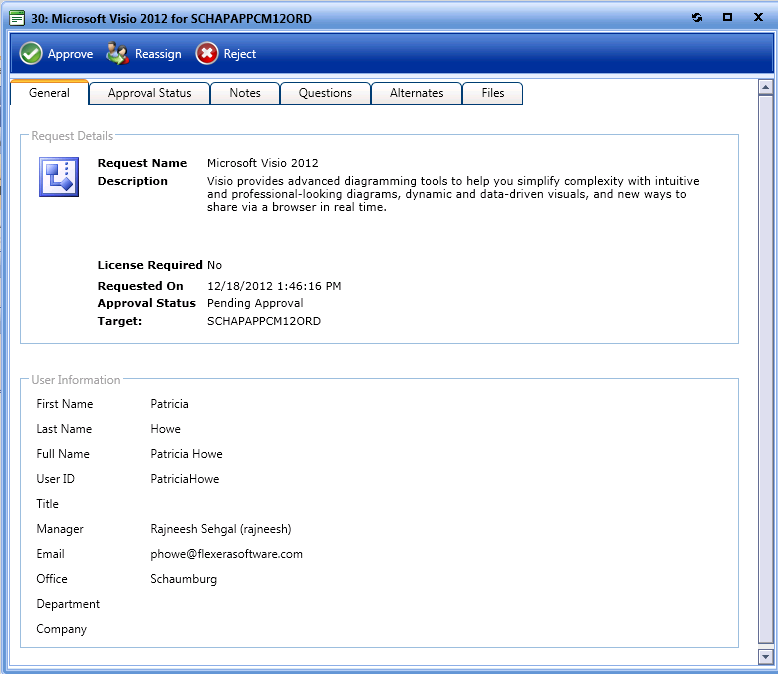Click the green Approve checkmark icon
778x674 pixels.
point(31,54)
